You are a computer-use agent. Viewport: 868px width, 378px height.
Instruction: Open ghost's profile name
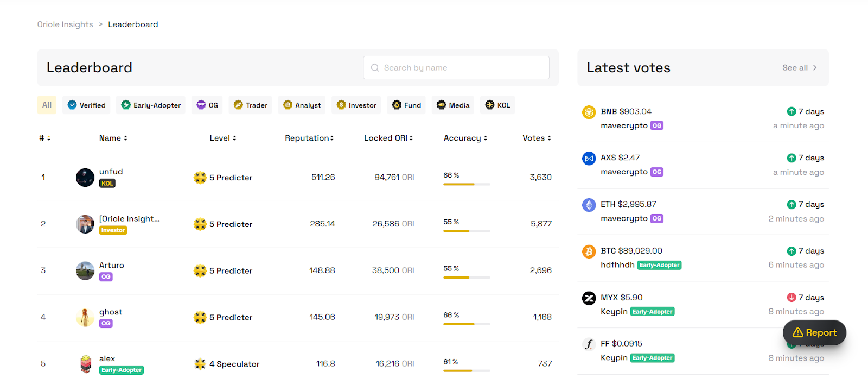(x=111, y=312)
